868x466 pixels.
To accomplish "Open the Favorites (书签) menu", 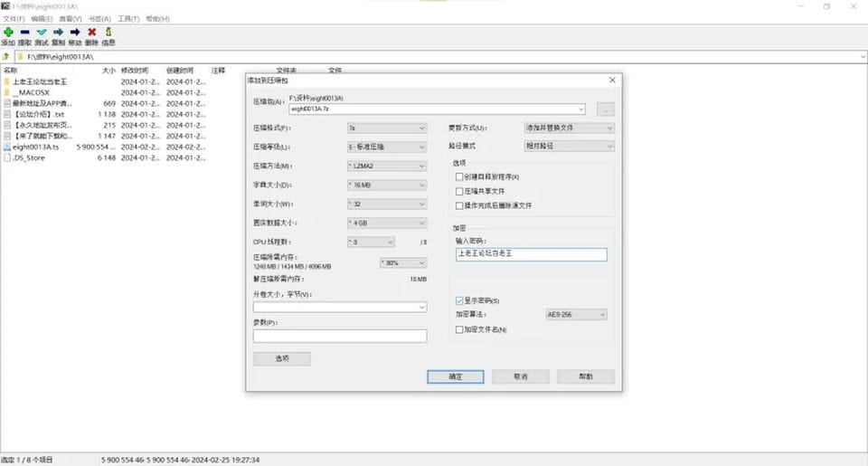I will 99,19.
